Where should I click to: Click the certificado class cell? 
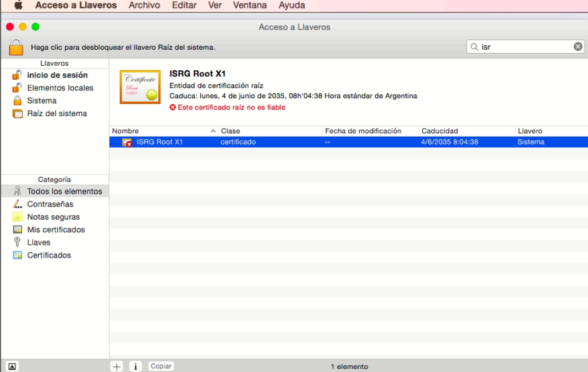(x=238, y=142)
